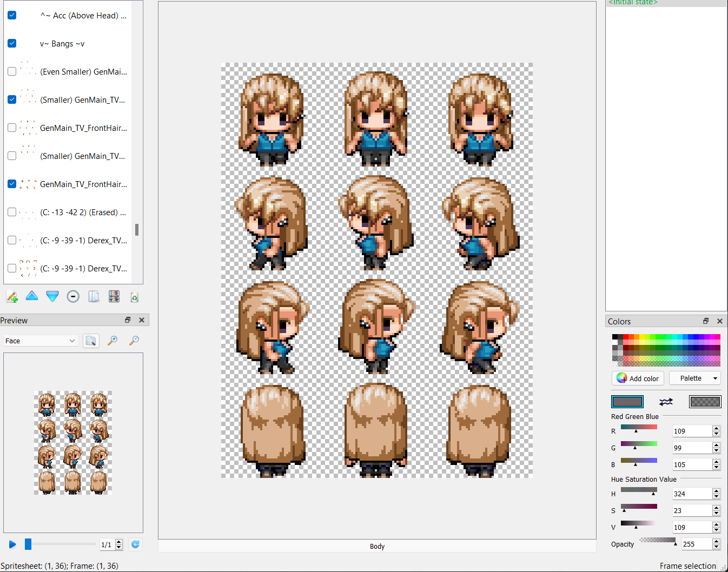Click the Opacity input field showing 255

pos(697,544)
